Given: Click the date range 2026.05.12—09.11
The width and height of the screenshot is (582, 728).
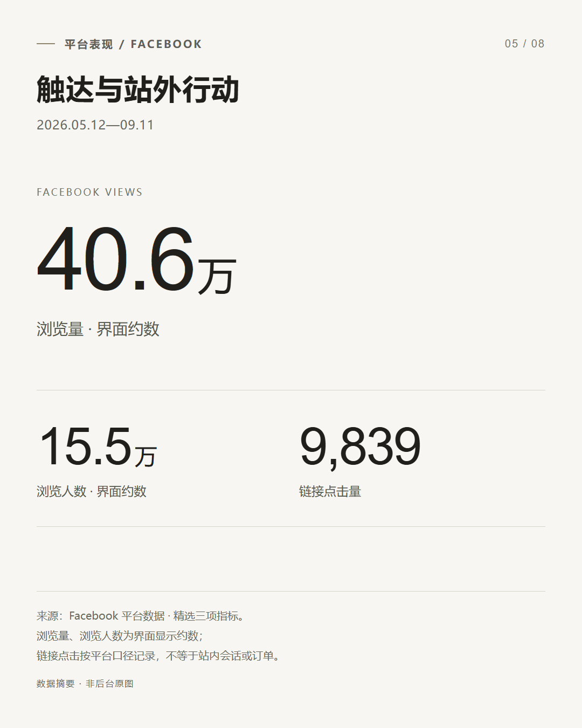Looking at the screenshot, I should (x=95, y=125).
